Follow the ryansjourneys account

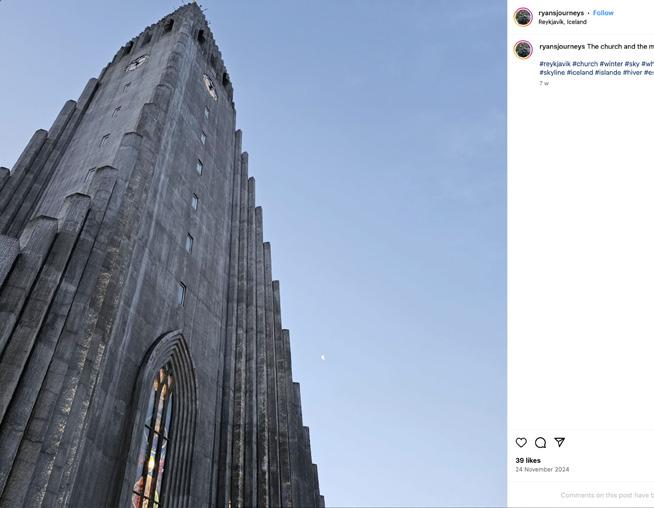603,13
